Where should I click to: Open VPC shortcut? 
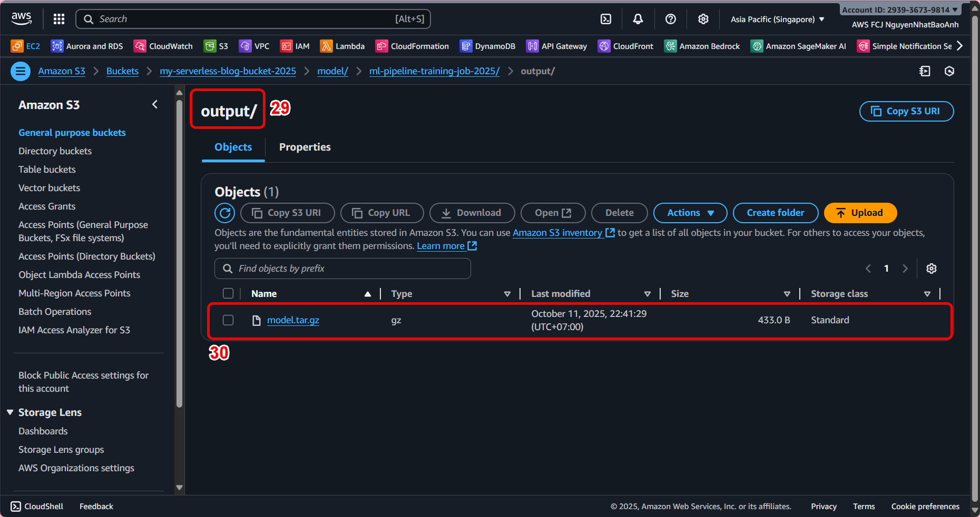[x=254, y=46]
